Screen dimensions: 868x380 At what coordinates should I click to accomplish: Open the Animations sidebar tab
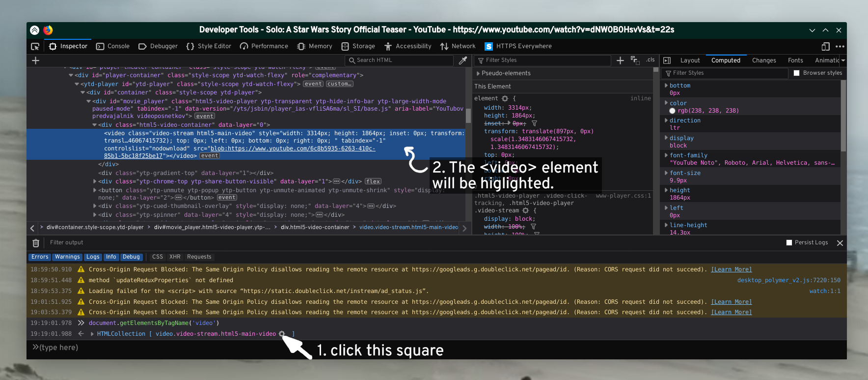click(x=827, y=60)
